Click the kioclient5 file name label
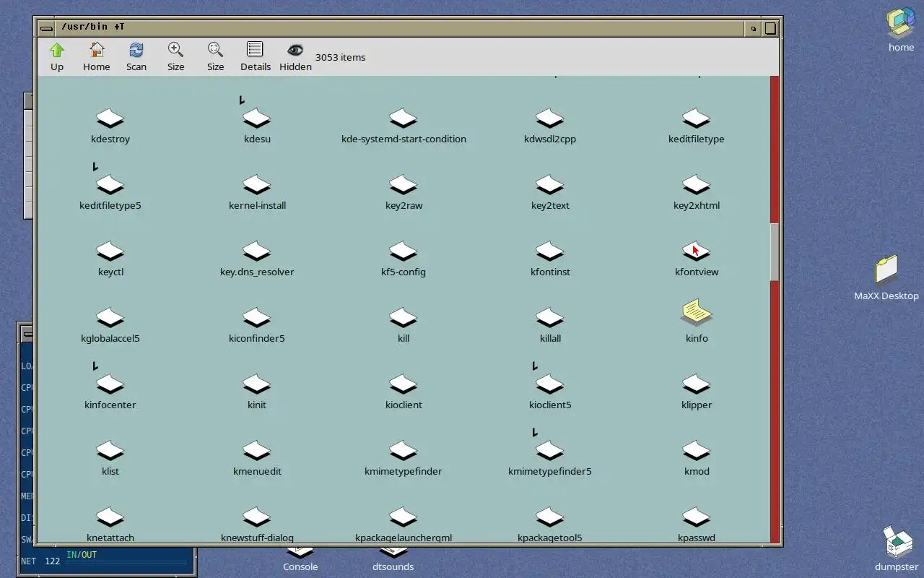 tap(550, 405)
